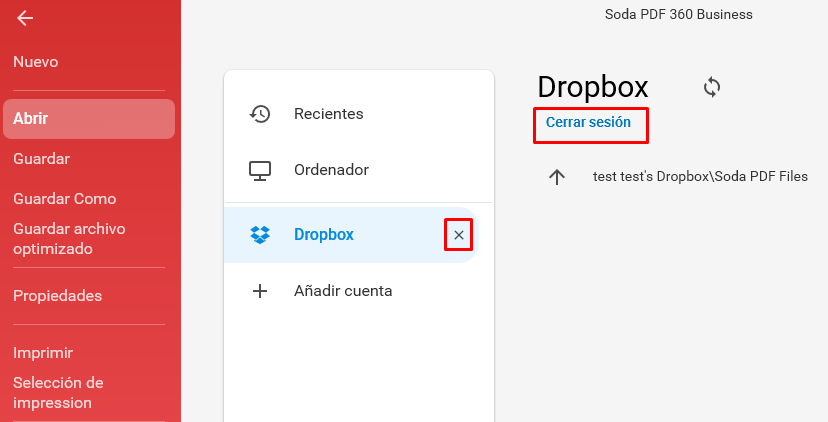Open Selección de impression

point(58,392)
